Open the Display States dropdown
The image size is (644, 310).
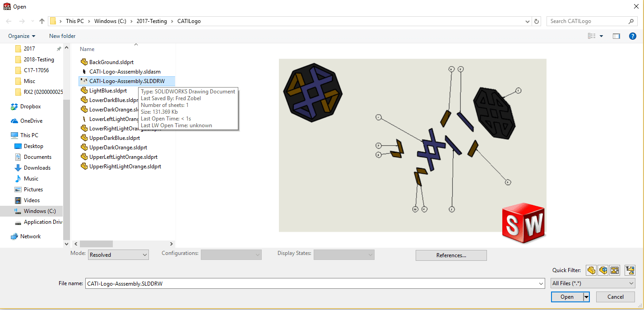click(x=344, y=255)
